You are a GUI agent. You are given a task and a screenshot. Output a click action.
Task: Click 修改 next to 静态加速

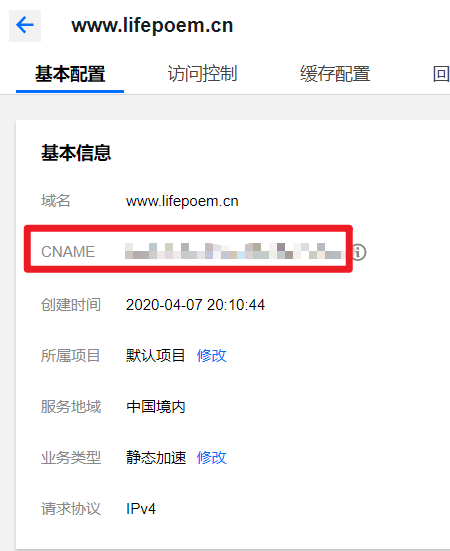point(211,458)
